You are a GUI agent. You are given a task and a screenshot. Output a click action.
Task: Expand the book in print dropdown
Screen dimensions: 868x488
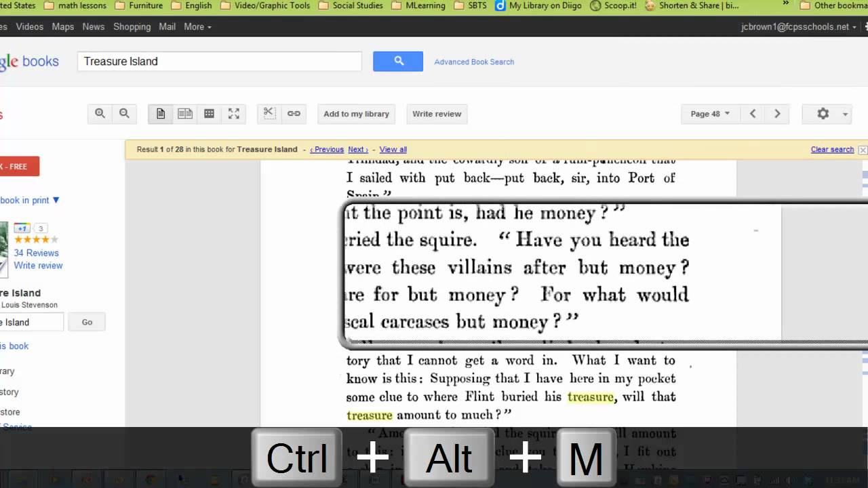[30, 200]
